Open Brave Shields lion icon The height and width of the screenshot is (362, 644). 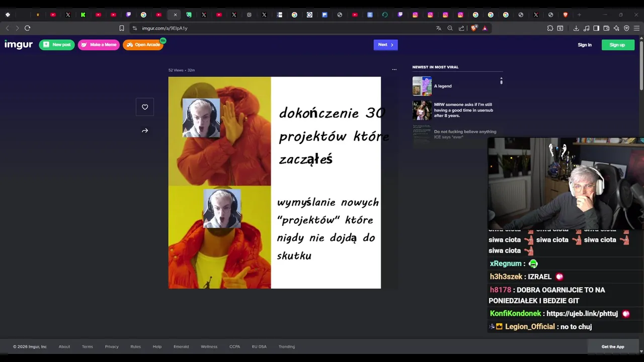(x=473, y=28)
